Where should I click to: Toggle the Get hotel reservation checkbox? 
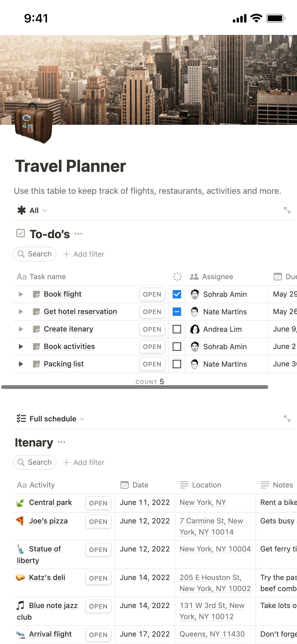pos(177,312)
